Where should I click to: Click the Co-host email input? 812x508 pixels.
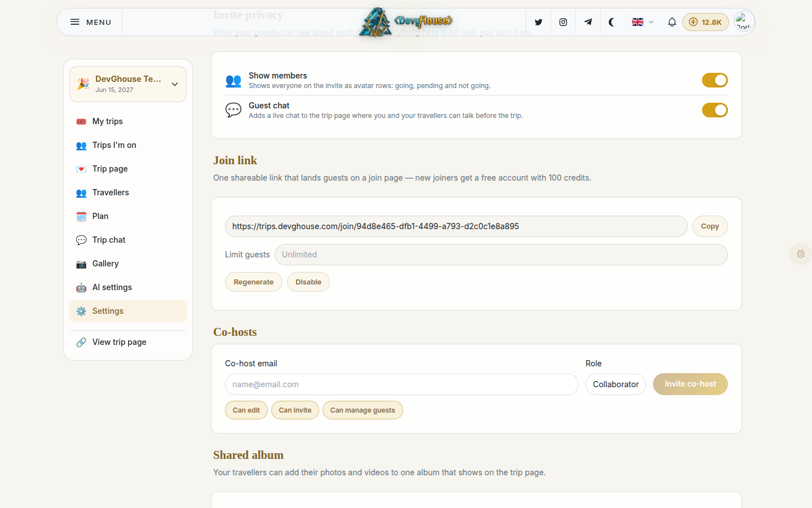(x=401, y=384)
